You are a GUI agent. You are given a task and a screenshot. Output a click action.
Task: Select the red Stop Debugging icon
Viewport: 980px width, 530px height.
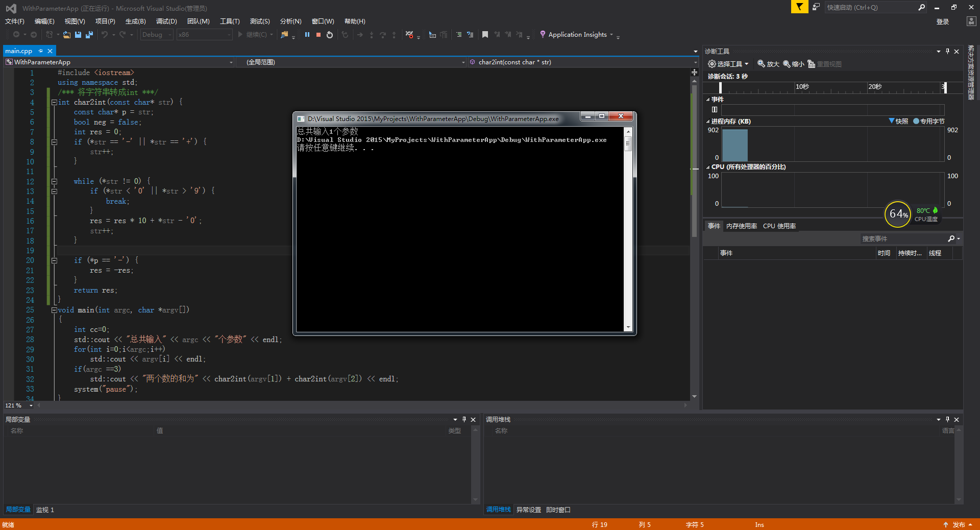(x=318, y=35)
